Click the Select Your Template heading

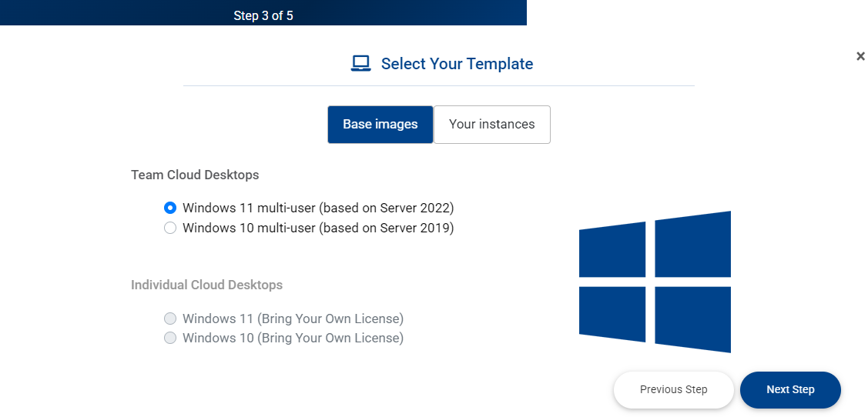click(x=457, y=64)
